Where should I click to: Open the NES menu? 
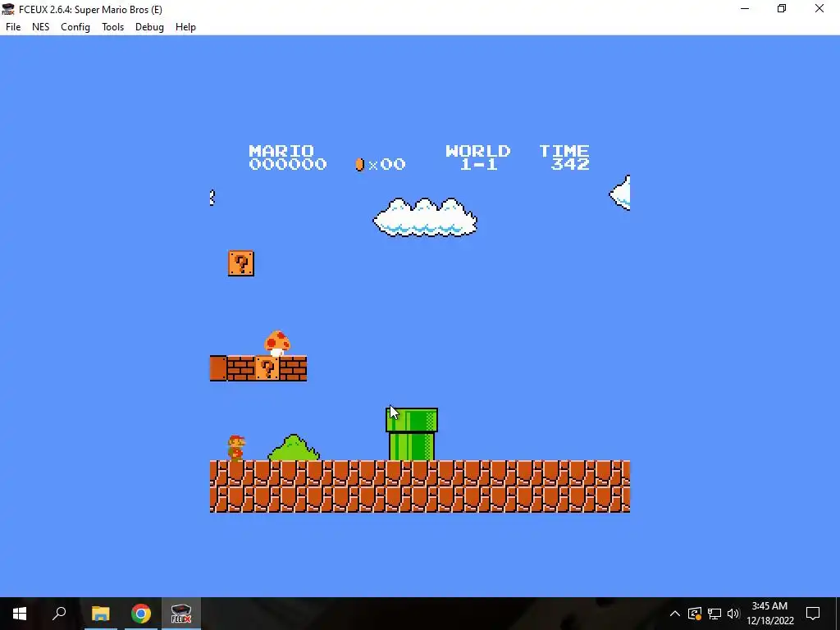pos(41,27)
